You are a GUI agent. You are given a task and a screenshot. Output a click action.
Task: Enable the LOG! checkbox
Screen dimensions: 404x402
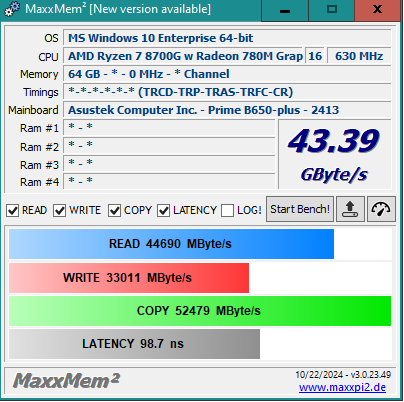(x=227, y=211)
